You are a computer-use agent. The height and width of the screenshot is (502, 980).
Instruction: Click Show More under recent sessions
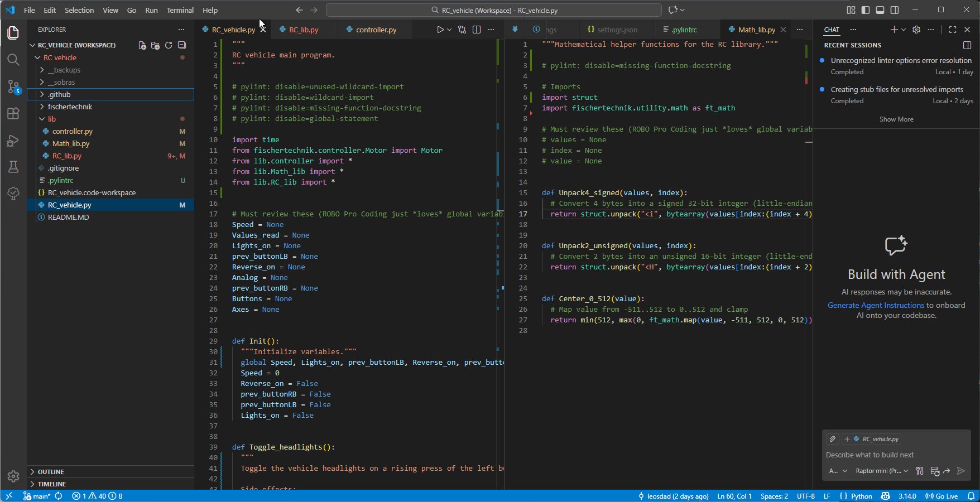pos(896,119)
